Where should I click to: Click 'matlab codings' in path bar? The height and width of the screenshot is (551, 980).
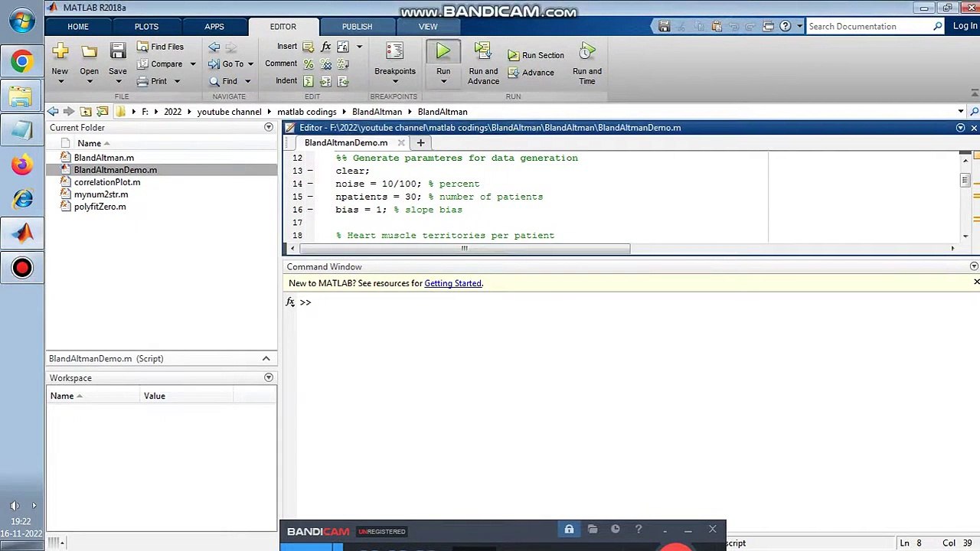306,112
